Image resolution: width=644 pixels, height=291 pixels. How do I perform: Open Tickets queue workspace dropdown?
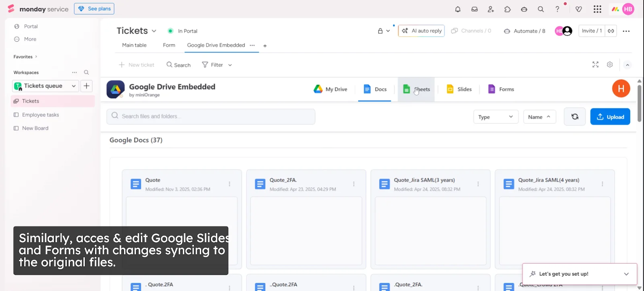coord(45,86)
